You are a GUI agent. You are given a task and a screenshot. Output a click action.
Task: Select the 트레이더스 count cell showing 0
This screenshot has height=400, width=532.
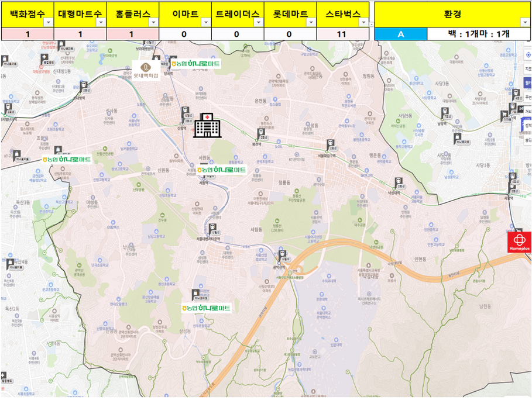(238, 35)
